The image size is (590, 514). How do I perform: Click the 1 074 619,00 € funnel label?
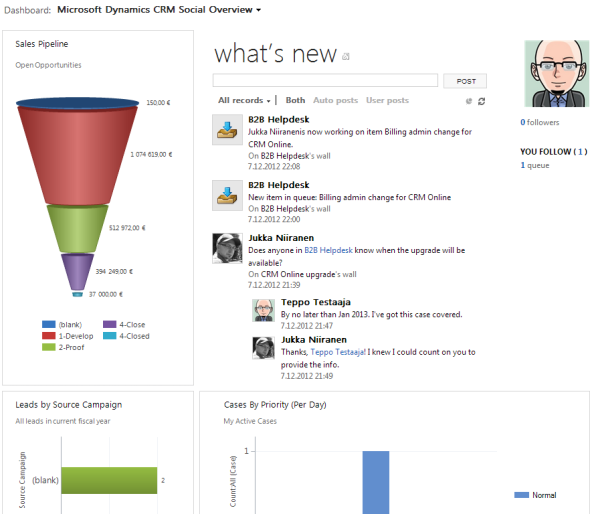pyautogui.click(x=151, y=155)
